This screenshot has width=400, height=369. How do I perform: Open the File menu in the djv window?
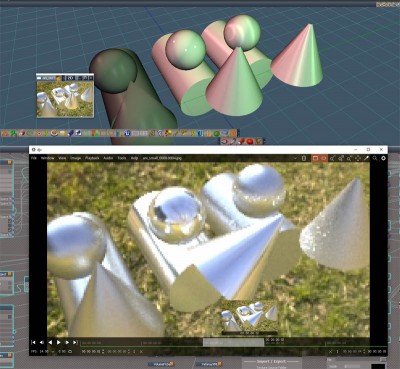(x=34, y=158)
